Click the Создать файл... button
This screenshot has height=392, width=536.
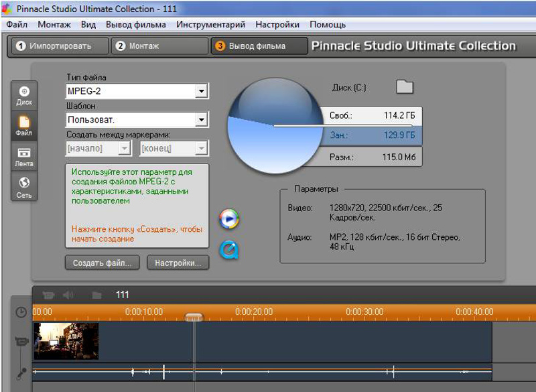[x=103, y=263]
